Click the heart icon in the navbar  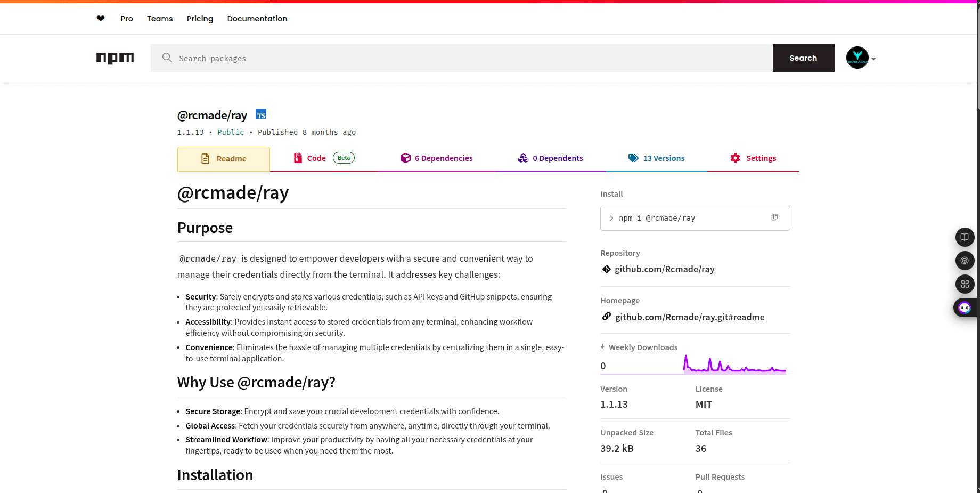click(101, 18)
